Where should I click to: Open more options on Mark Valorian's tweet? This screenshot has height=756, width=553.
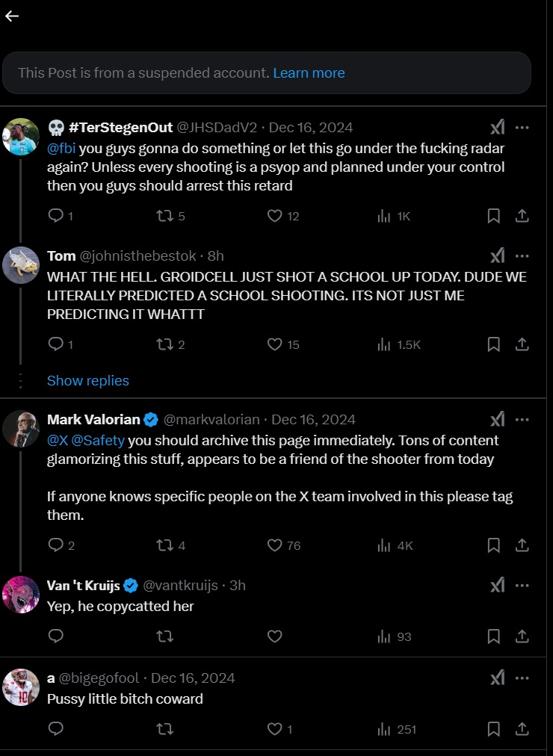(522, 419)
